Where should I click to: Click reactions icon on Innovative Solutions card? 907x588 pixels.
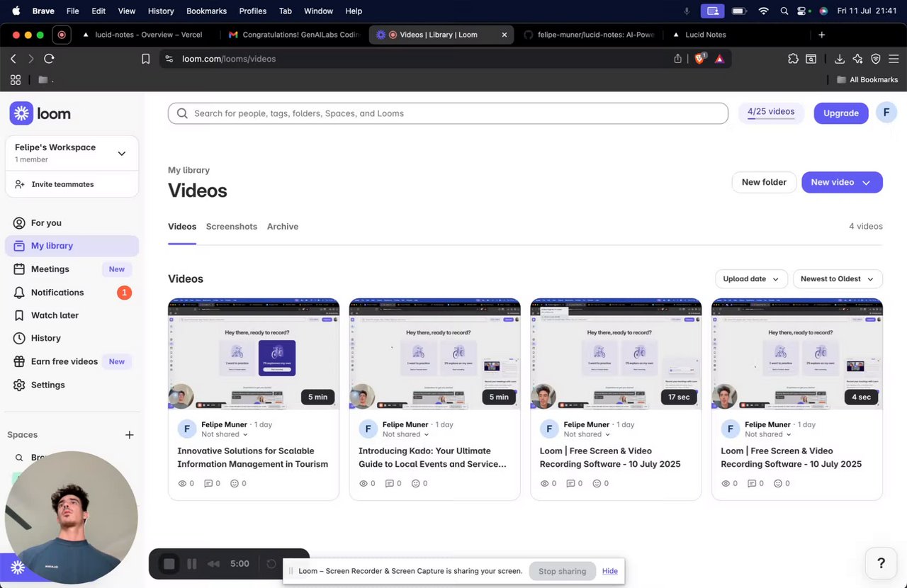tap(235, 484)
